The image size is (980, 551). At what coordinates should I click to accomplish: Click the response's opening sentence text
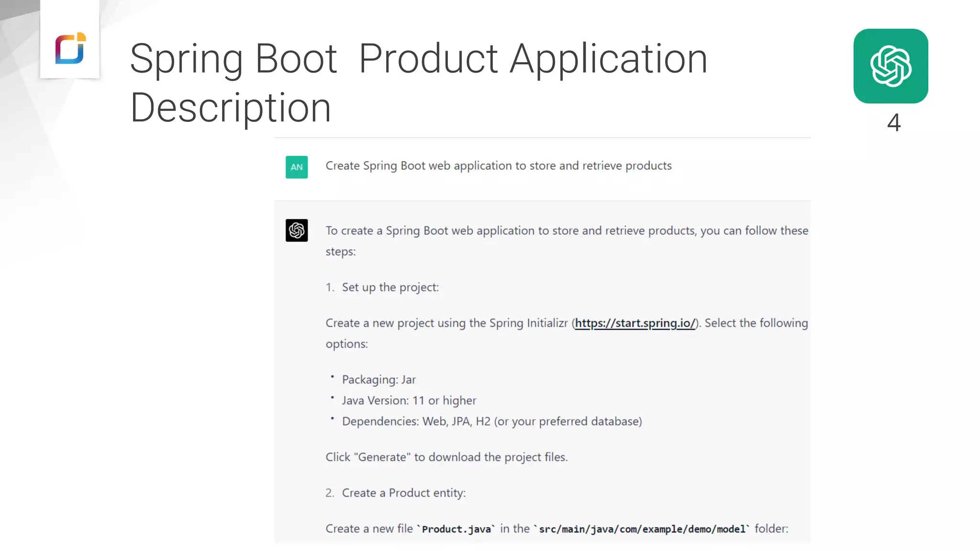(567, 231)
